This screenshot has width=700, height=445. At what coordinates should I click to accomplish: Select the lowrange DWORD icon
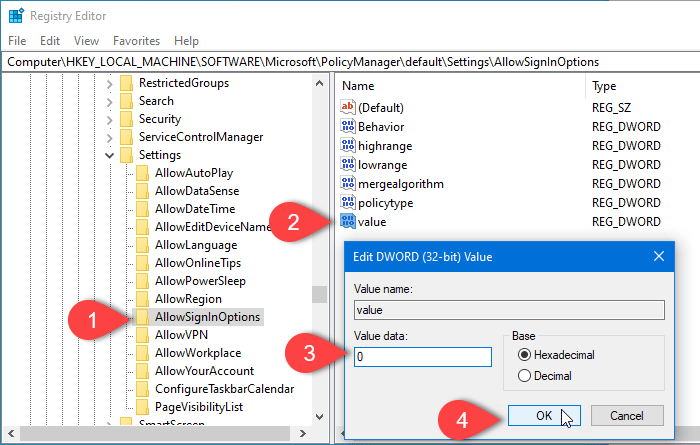348,165
